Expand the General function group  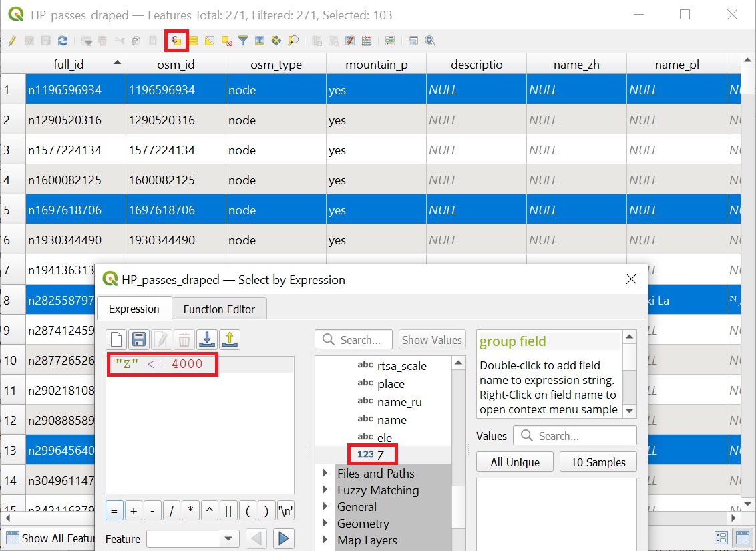(x=325, y=507)
